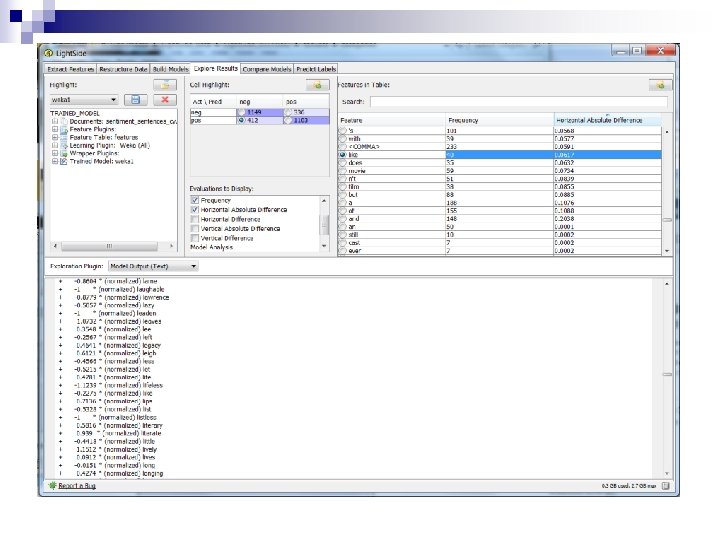Click the Learning Plugin node icon
Image resolution: width=720 pixels, height=540 pixels.
(64, 146)
